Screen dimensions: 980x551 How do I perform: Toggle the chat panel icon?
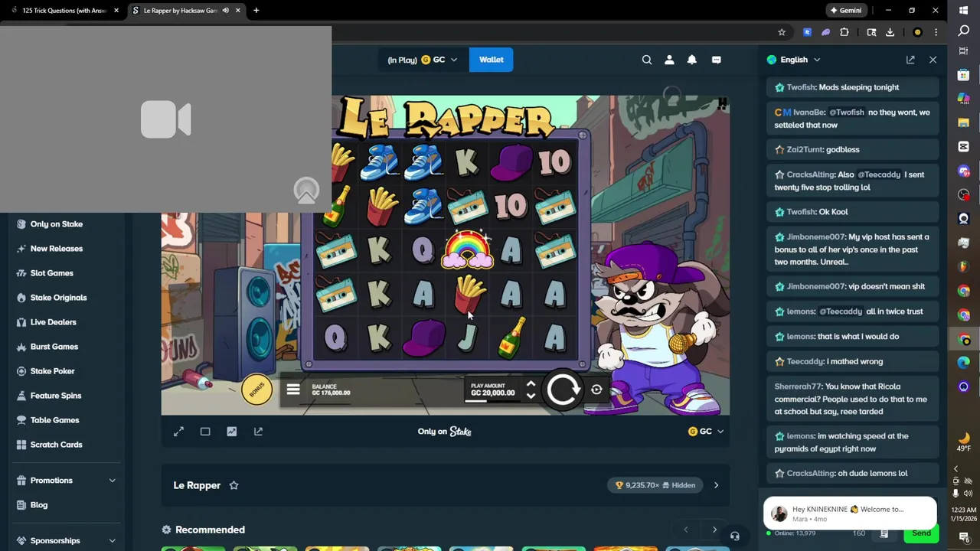click(x=717, y=60)
